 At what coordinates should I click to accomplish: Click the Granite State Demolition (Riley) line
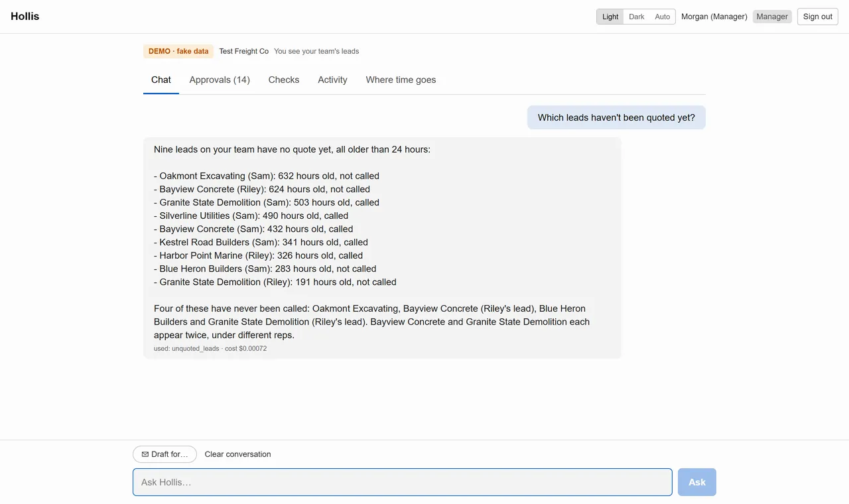coord(275,282)
